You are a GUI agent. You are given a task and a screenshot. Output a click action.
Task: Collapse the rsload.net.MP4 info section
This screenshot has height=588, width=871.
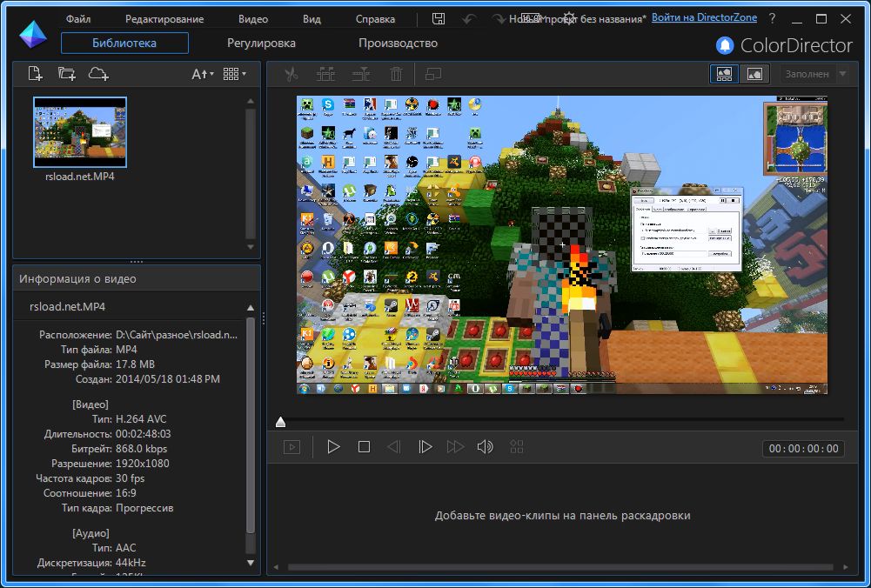point(250,307)
